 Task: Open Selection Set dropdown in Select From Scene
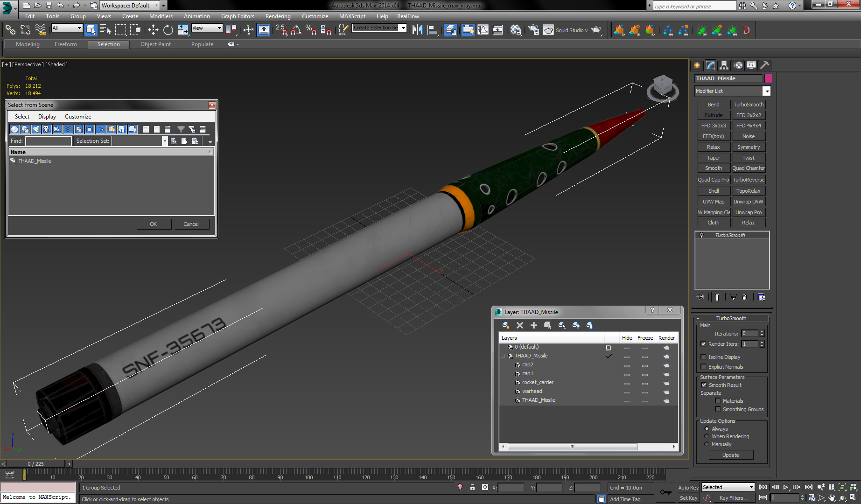pos(140,141)
